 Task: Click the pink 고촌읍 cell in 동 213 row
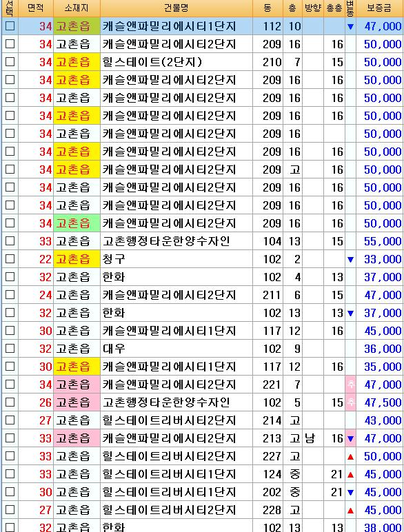77,438
